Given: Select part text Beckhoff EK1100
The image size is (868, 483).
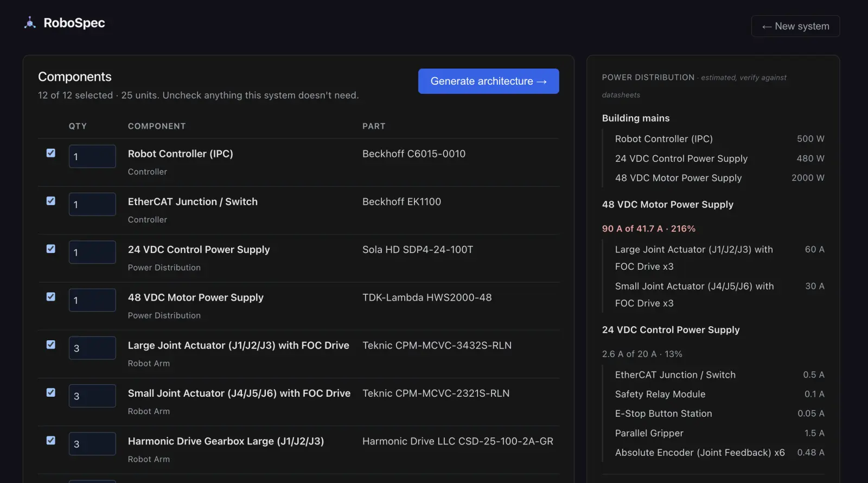Looking at the screenshot, I should pos(402,201).
